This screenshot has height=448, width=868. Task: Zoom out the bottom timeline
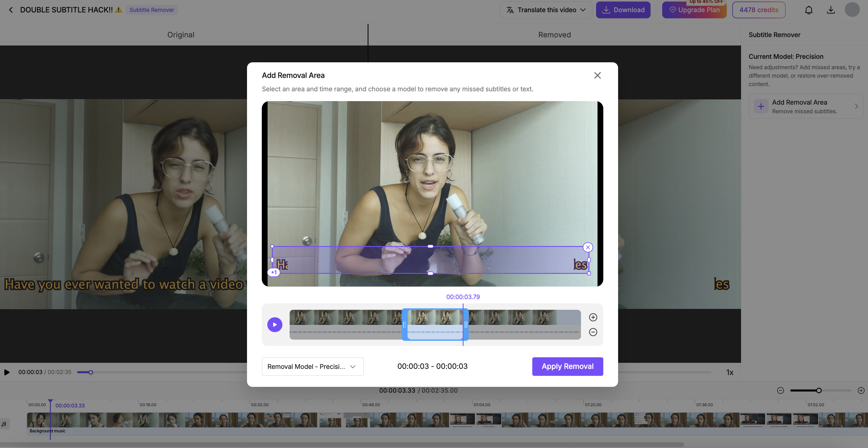[x=780, y=390]
